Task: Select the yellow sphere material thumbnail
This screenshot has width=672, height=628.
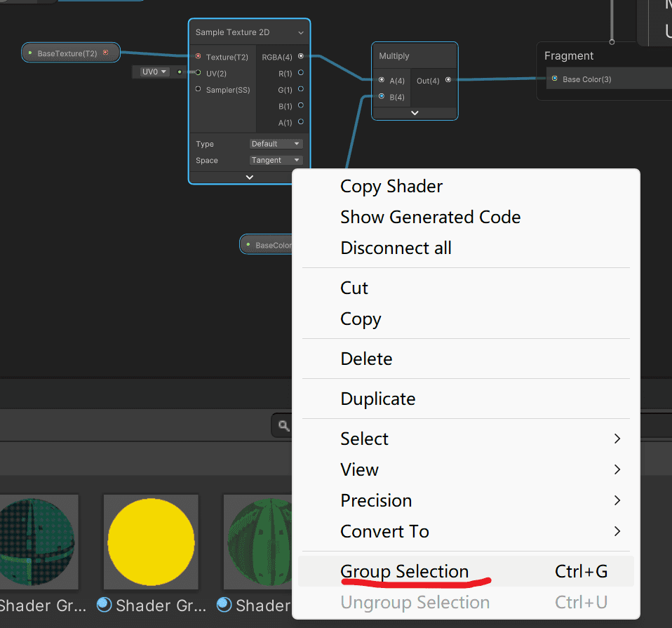Action: tap(151, 542)
